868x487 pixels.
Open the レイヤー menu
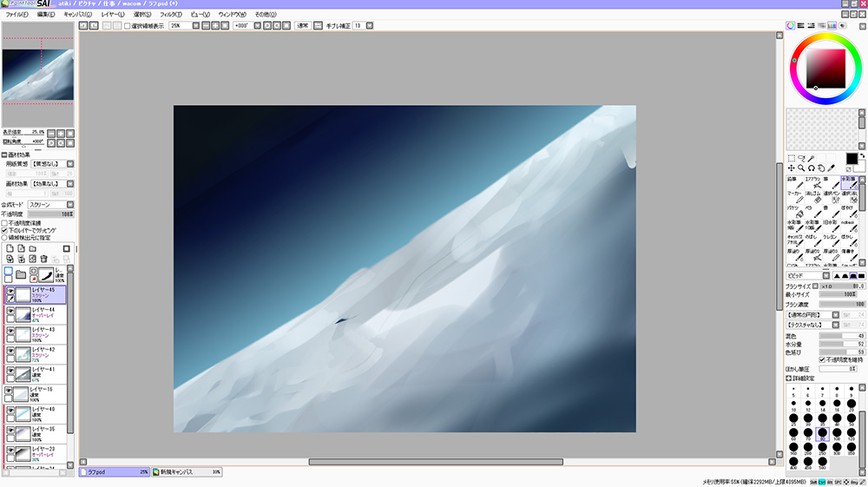pos(112,15)
